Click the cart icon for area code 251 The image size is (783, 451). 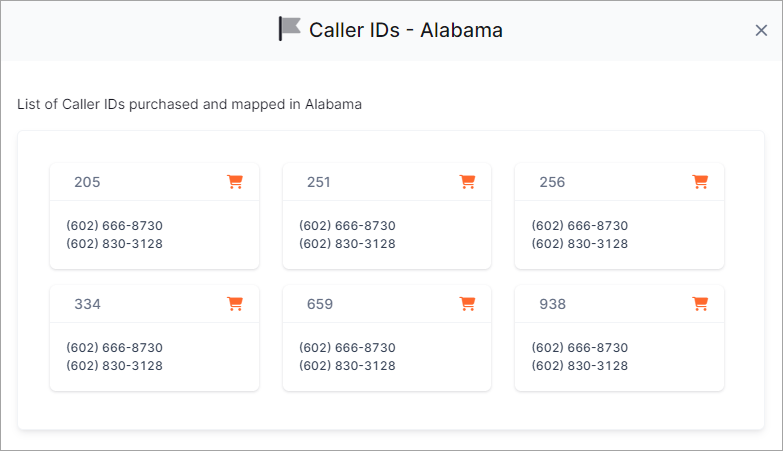467,182
